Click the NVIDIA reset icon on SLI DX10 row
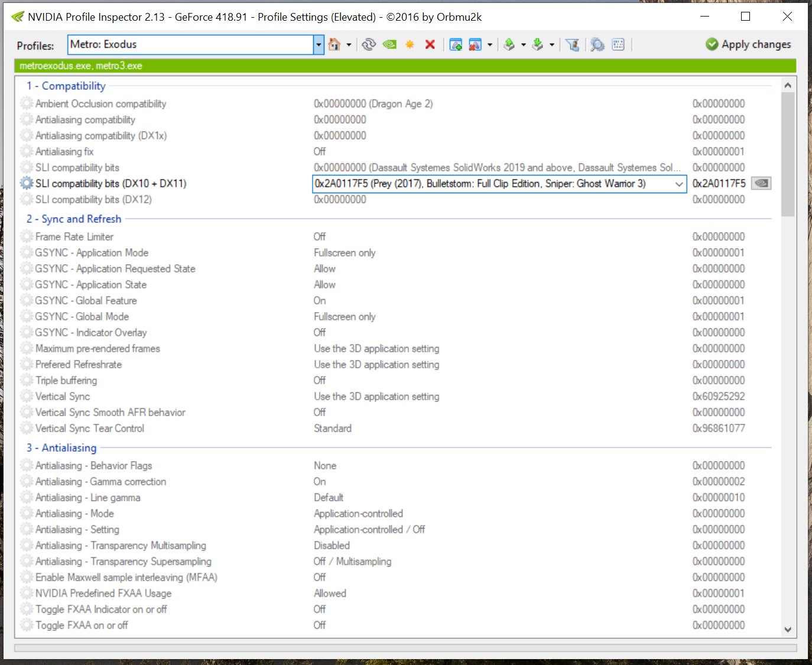Viewport: 812px width, 665px height. coord(761,183)
